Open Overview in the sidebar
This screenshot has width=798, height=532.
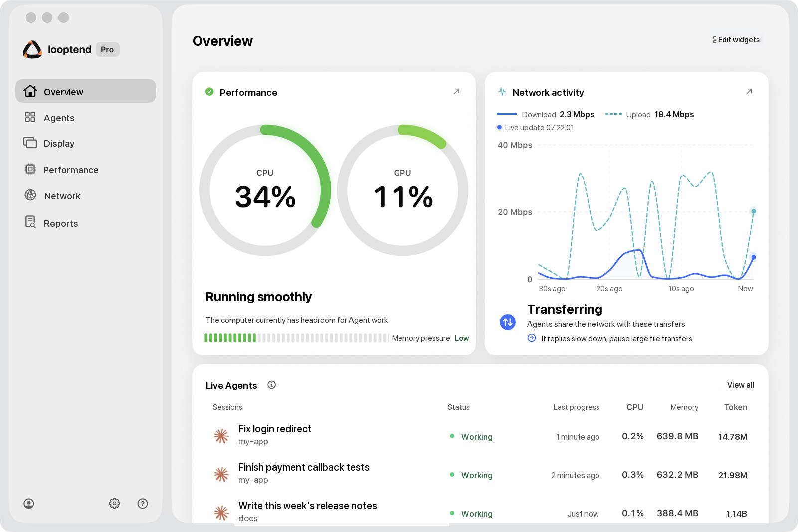tap(86, 91)
